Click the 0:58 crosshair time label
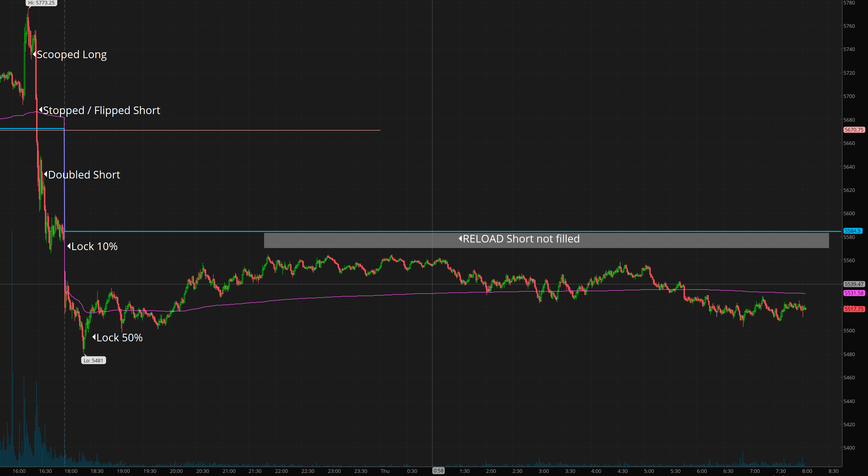 pos(438,471)
